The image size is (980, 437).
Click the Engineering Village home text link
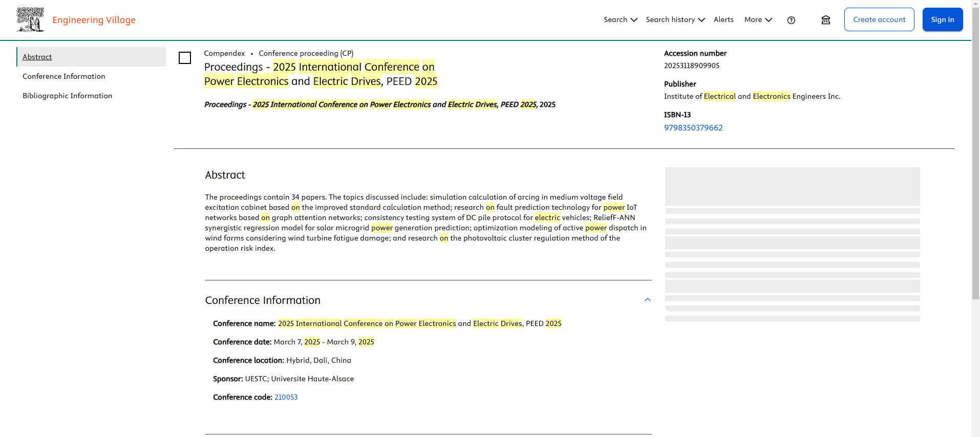(x=94, y=20)
